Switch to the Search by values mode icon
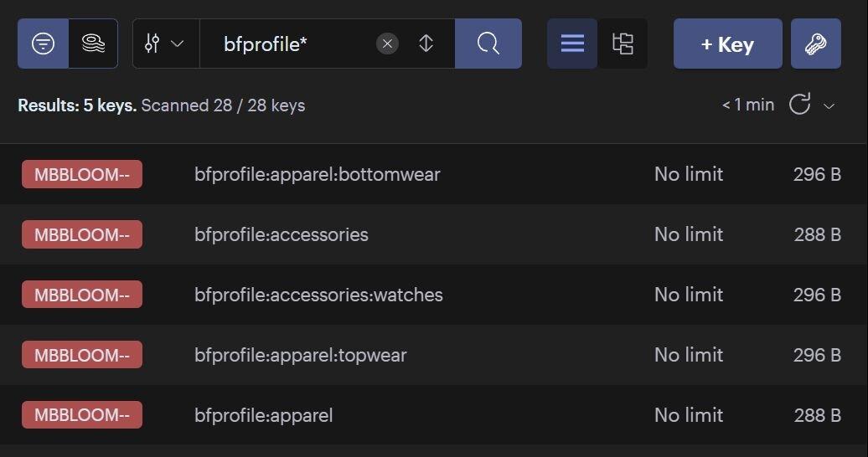This screenshot has height=457, width=868. [93, 44]
